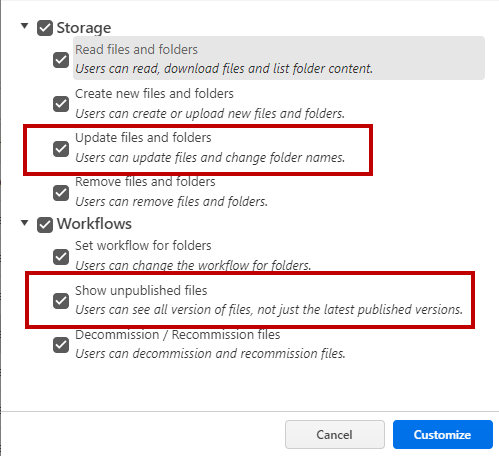Uncheck the Remove files and folders checkbox
Image resolution: width=499 pixels, height=456 pixels.
pyautogui.click(x=61, y=193)
